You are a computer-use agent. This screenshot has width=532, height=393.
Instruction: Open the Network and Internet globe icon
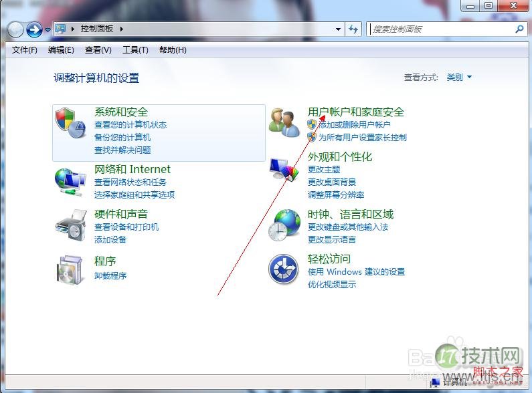[70, 182]
